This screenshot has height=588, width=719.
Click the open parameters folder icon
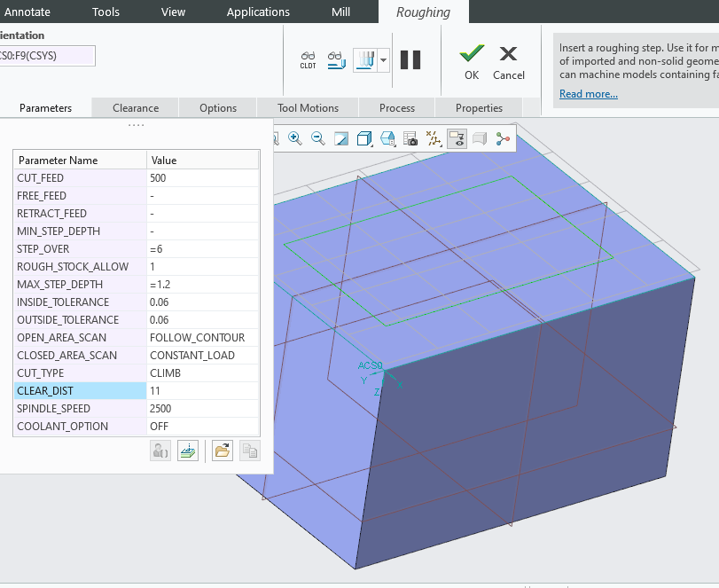[223, 451]
